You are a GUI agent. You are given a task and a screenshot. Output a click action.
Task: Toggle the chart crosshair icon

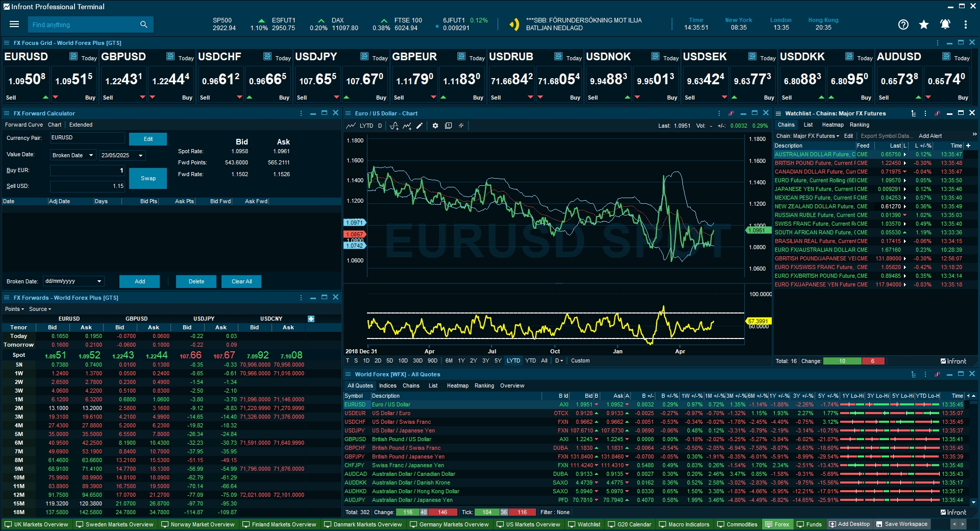point(461,126)
